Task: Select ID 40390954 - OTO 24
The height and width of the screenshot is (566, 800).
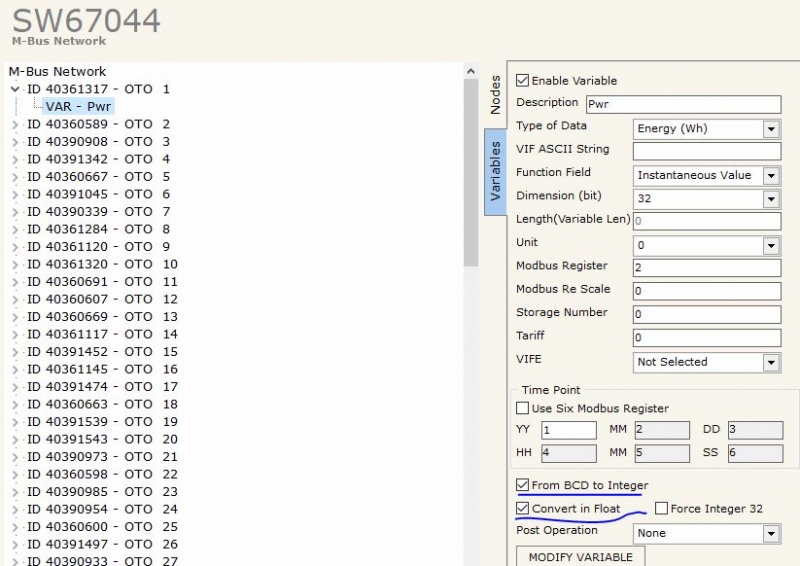Action: [x=102, y=509]
